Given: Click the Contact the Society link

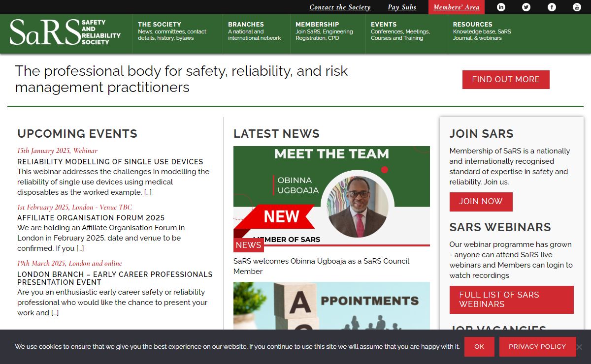Looking at the screenshot, I should click(x=340, y=7).
